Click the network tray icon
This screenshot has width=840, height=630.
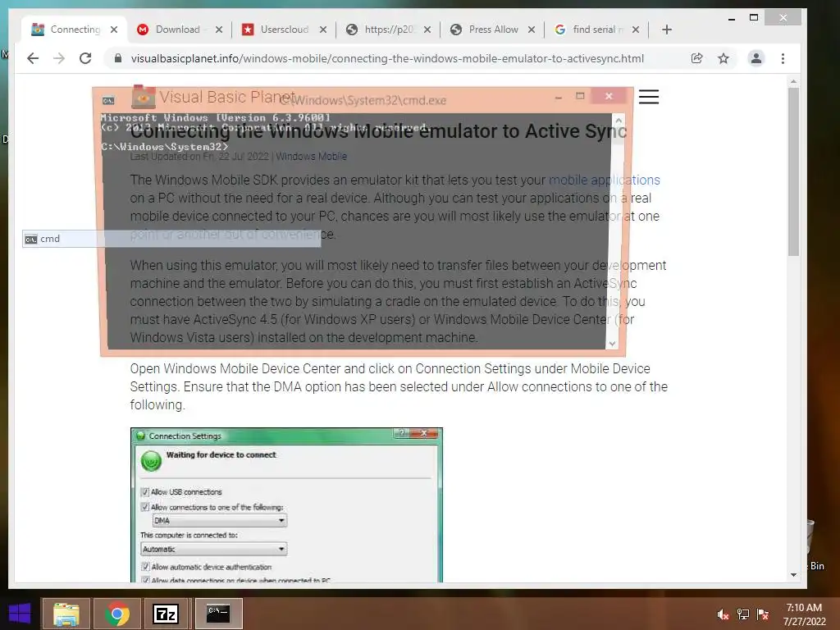(x=743, y=614)
